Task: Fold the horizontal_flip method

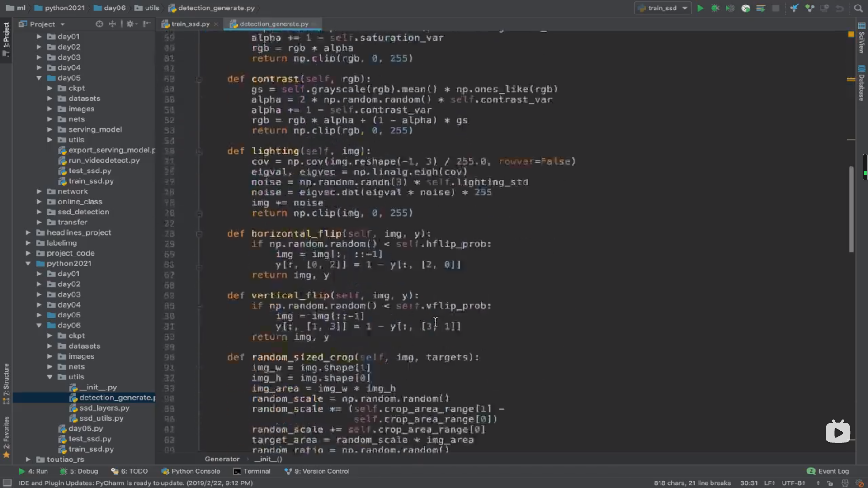Action: coord(199,234)
